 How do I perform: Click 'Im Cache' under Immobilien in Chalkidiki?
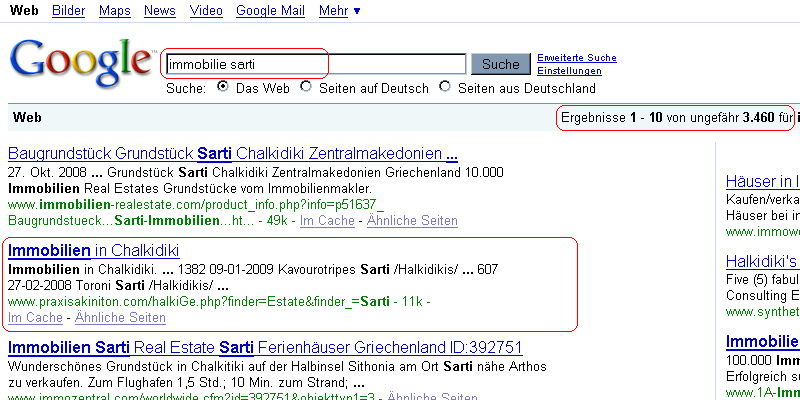(34, 318)
